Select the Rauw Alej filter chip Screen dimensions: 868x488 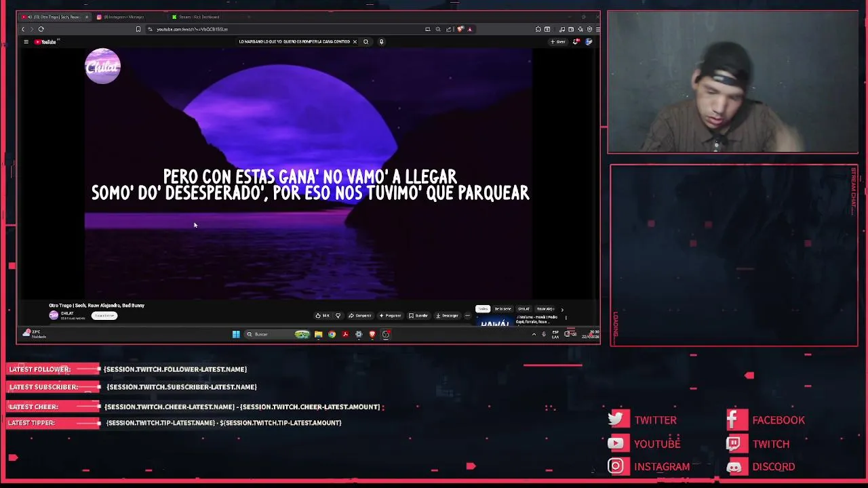point(545,309)
